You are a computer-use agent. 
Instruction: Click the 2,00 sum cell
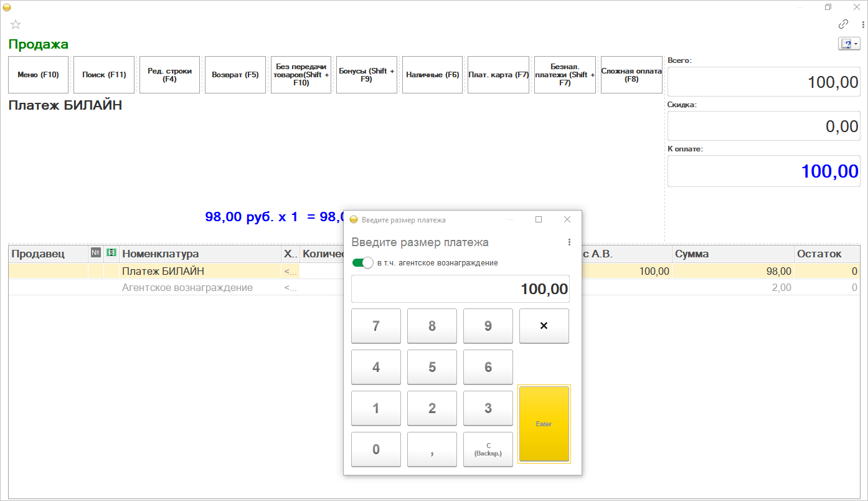(x=734, y=287)
